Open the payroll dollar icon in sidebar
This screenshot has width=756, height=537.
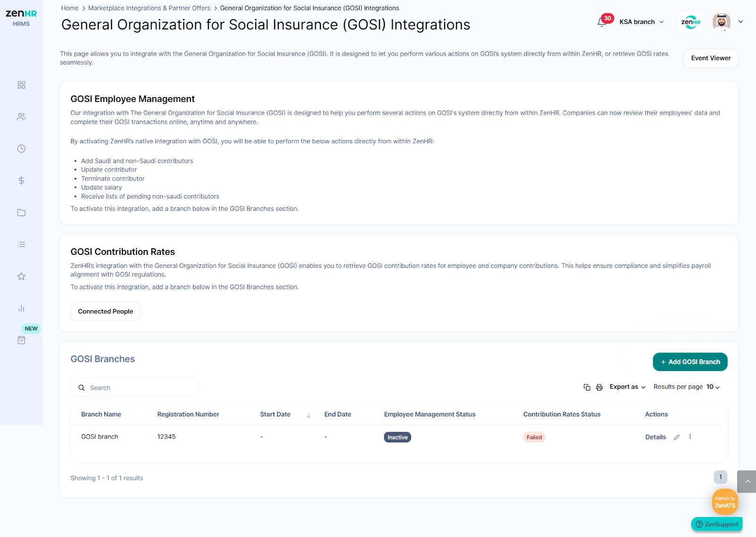pos(21,181)
